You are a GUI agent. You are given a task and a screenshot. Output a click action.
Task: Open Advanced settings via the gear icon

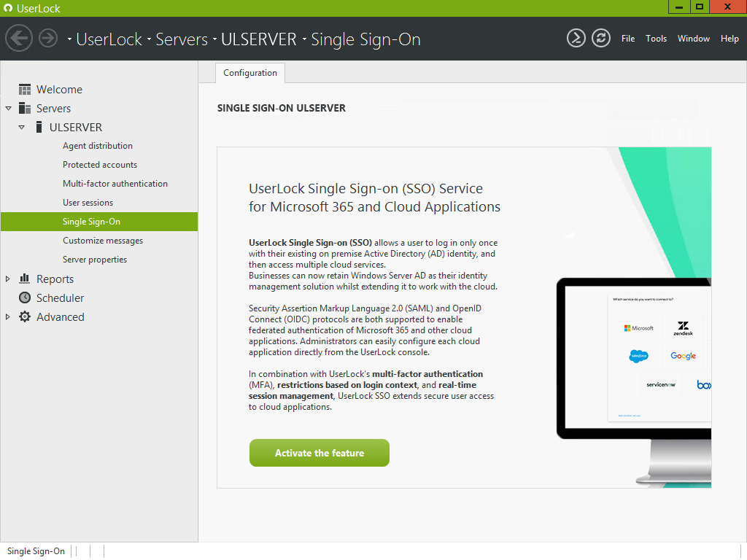(x=24, y=316)
